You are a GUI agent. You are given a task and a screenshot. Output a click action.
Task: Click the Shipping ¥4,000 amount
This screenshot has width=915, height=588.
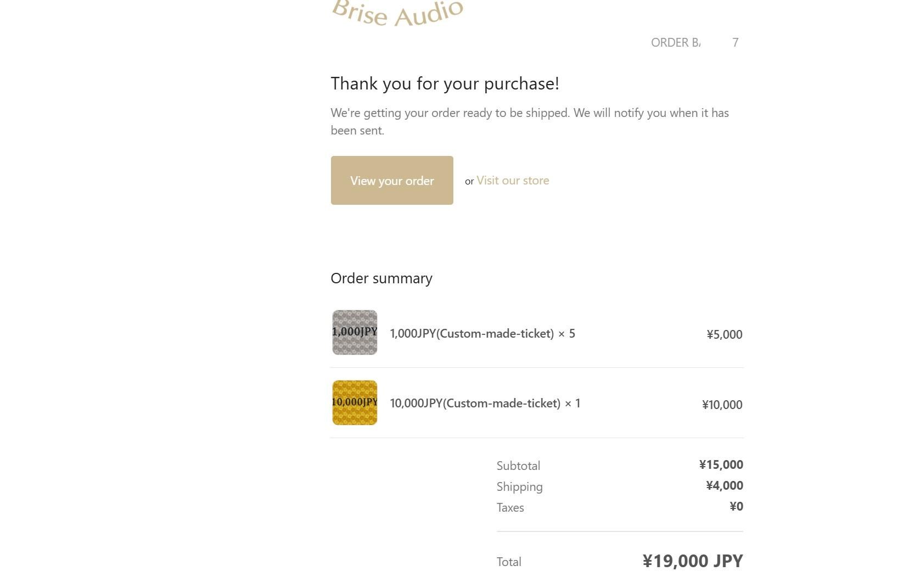click(725, 485)
